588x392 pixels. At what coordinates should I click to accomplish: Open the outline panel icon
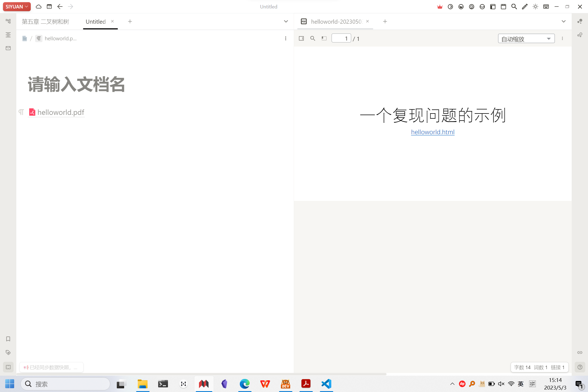[x=8, y=35]
